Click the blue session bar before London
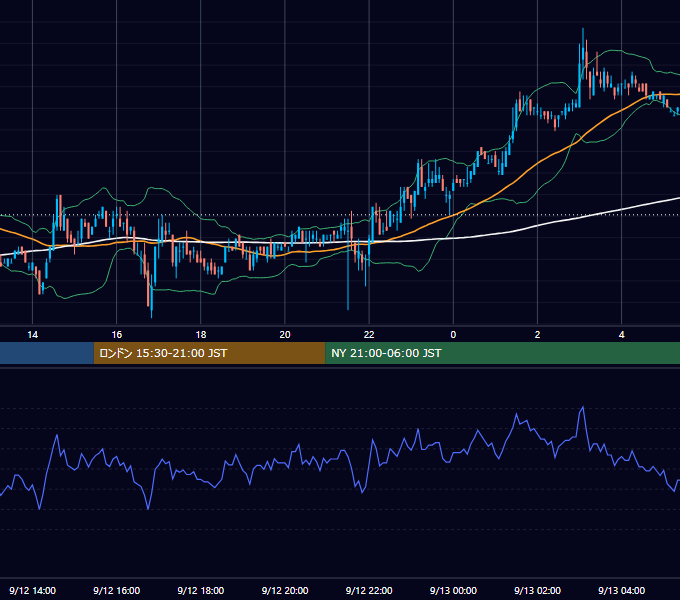Viewport: 680px width, 600px height. click(47, 353)
